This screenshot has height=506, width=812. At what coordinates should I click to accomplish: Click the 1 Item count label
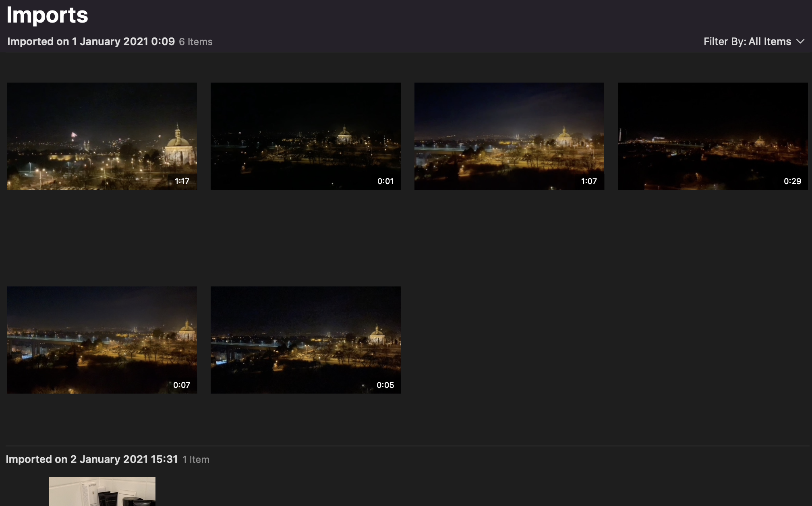pyautogui.click(x=196, y=460)
